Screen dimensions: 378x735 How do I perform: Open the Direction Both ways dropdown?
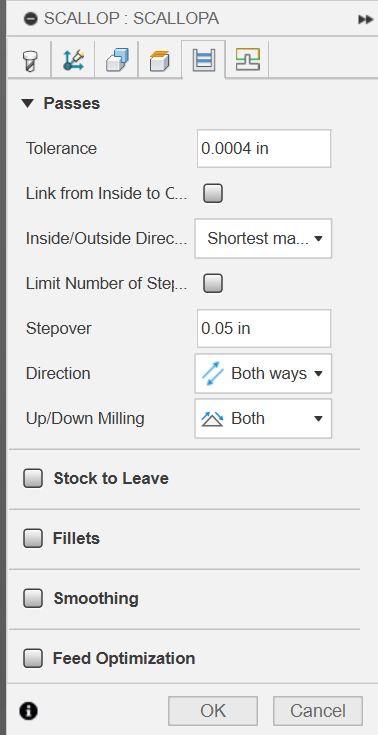pyautogui.click(x=263, y=373)
